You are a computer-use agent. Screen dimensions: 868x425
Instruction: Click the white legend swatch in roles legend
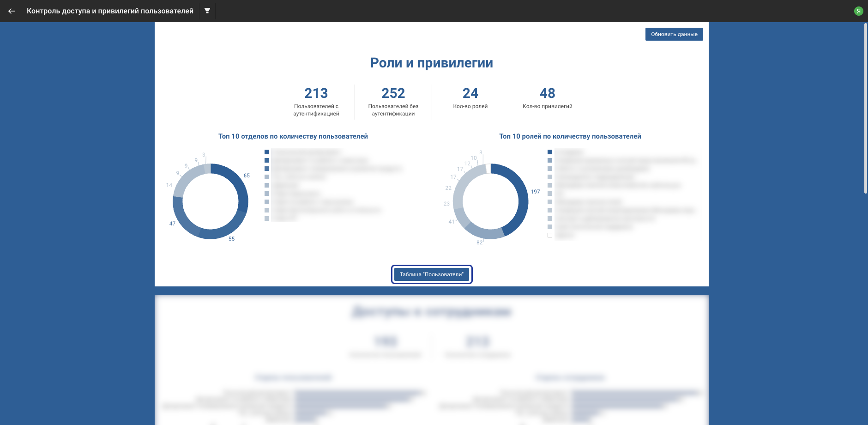click(x=550, y=235)
